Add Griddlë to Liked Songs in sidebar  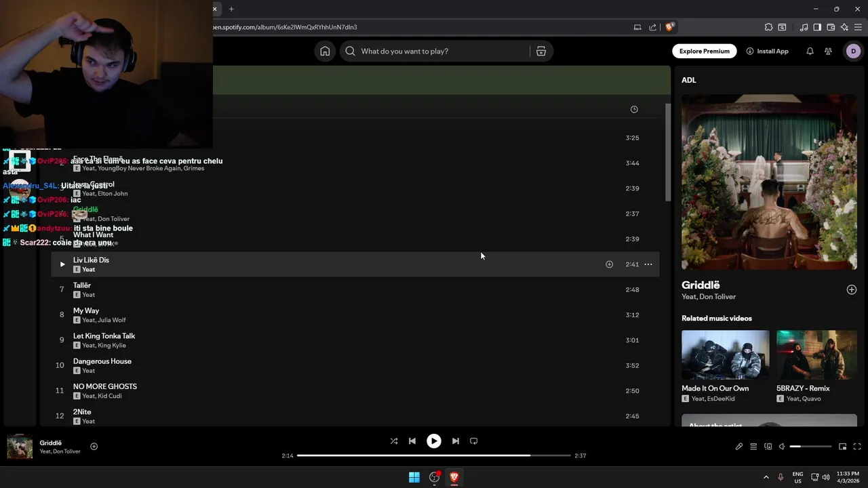[852, 289]
